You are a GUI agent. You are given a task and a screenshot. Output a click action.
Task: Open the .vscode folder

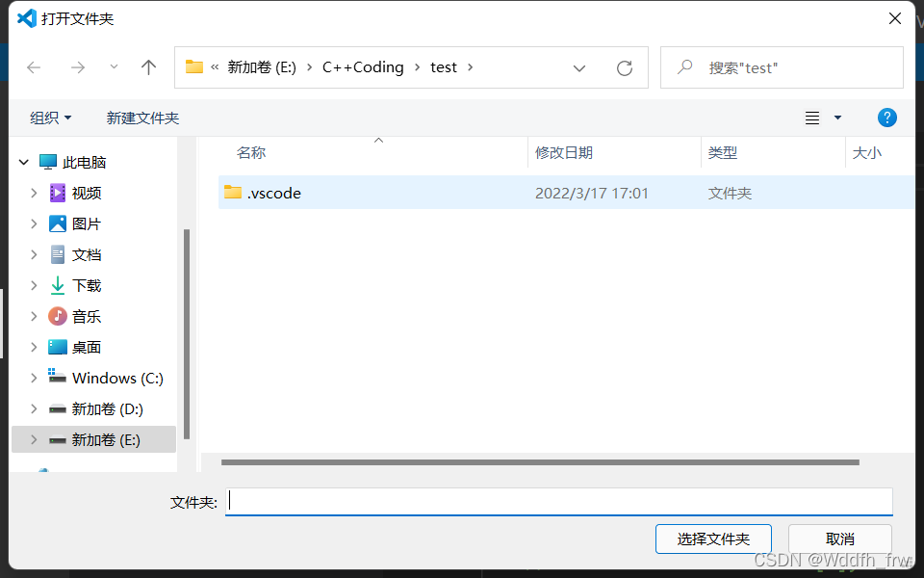(x=274, y=193)
